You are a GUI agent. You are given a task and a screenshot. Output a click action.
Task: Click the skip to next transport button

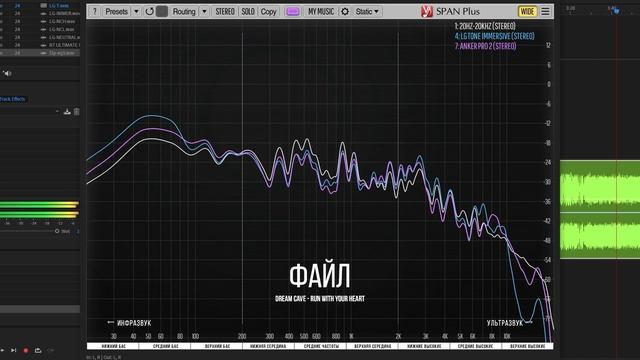(13, 350)
